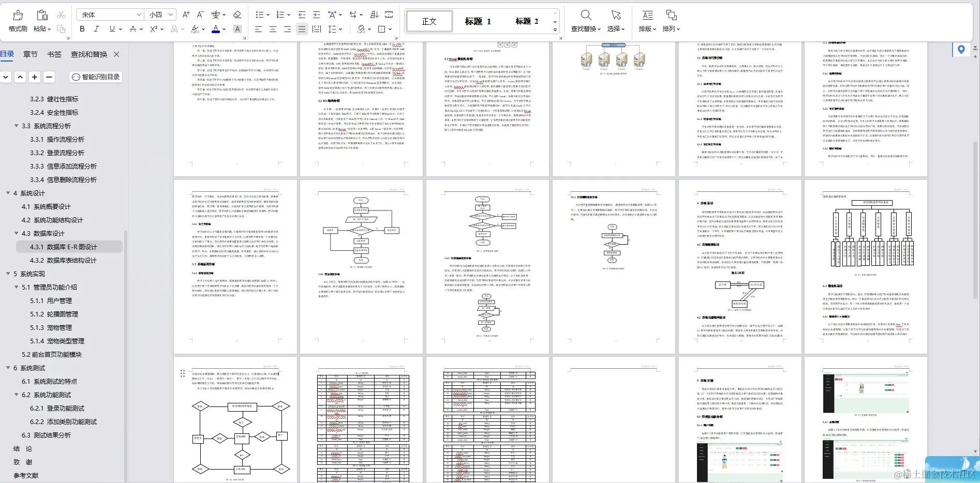Switch to the 查找和替换 sidebar tab
This screenshot has height=483, width=980.
(89, 54)
